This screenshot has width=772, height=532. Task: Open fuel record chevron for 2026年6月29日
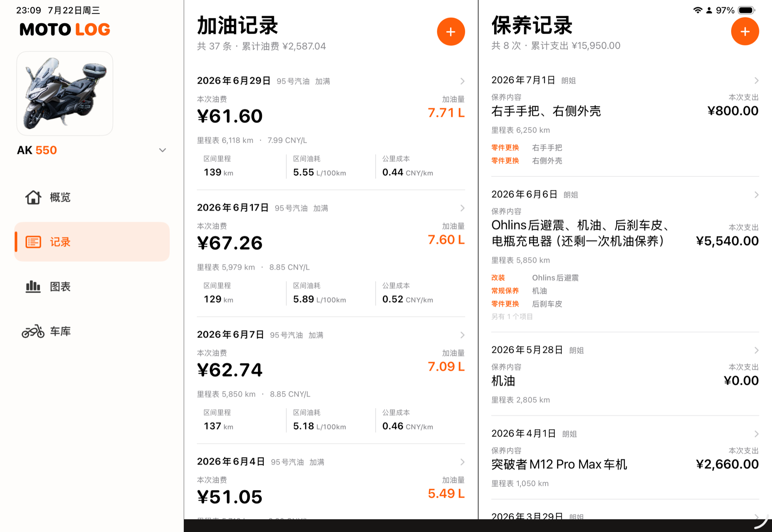pos(462,81)
